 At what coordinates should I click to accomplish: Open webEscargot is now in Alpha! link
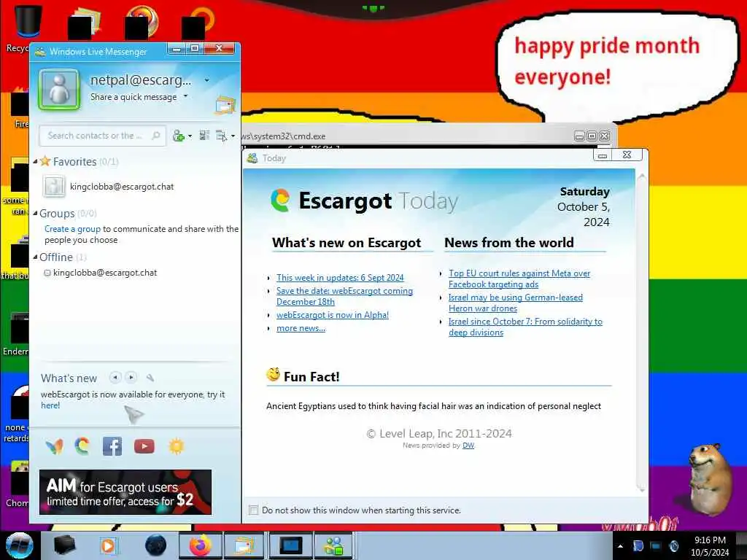pos(333,315)
